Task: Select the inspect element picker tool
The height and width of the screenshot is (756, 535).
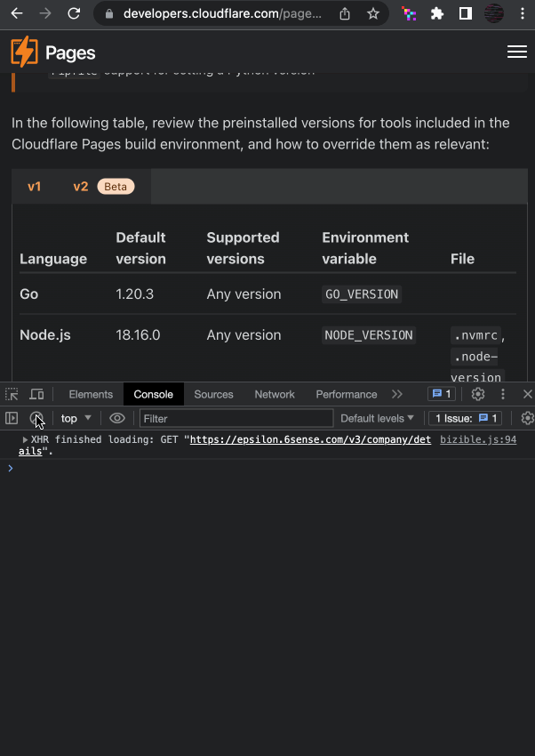Action: click(12, 394)
